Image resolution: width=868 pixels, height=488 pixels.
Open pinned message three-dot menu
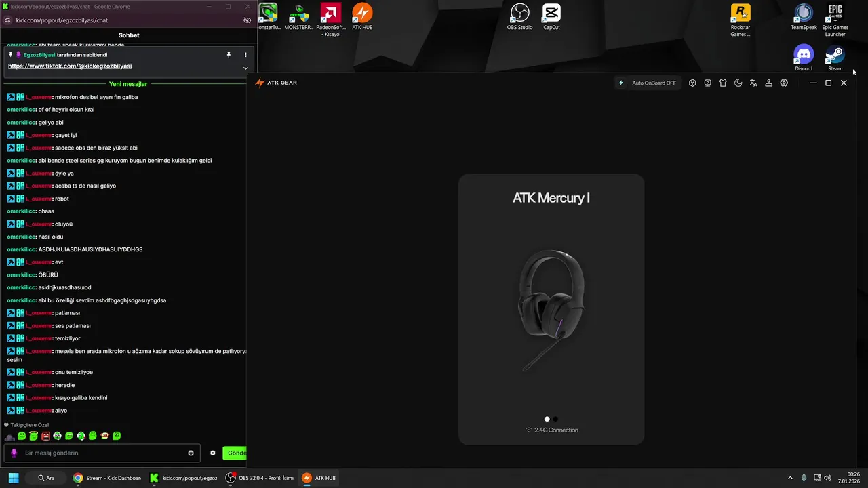pos(245,54)
